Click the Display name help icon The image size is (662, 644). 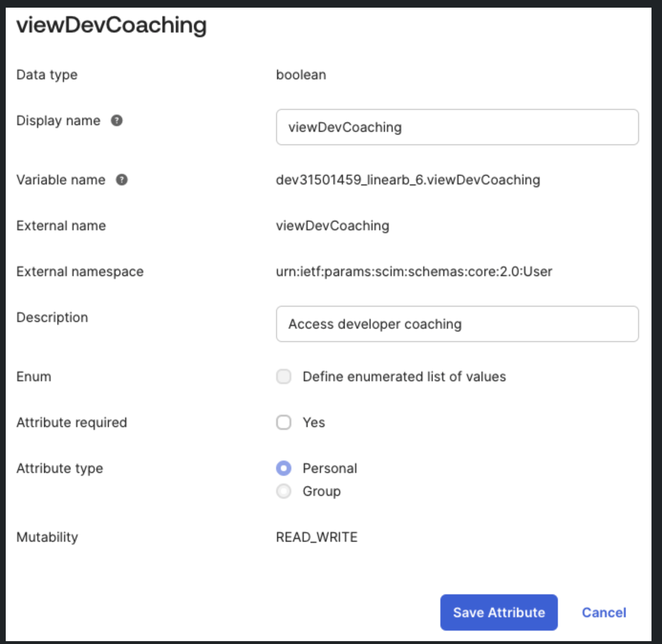point(117,120)
